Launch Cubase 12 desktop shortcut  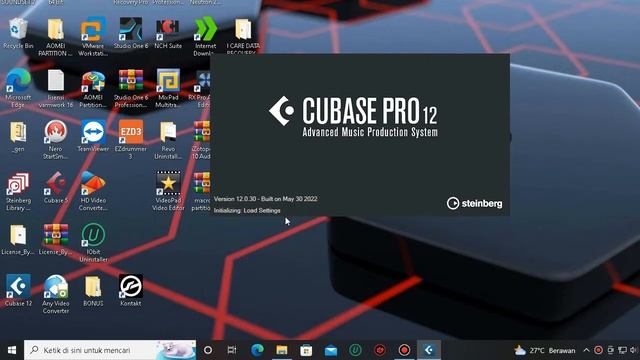click(18, 291)
